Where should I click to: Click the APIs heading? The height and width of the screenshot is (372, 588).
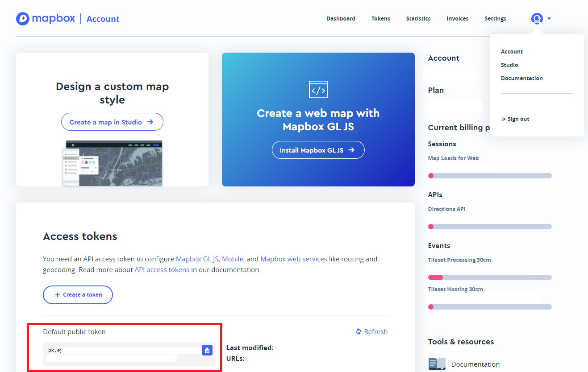[x=435, y=195]
